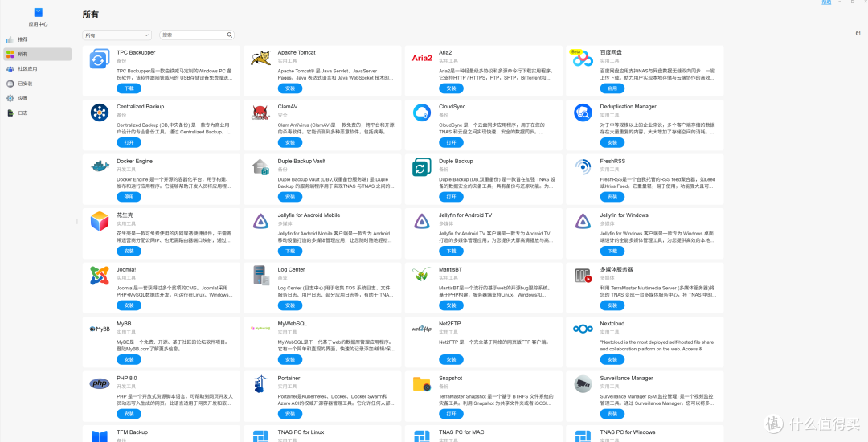Install Aria2 via 安装 button
The height and width of the screenshot is (442, 868).
click(451, 88)
